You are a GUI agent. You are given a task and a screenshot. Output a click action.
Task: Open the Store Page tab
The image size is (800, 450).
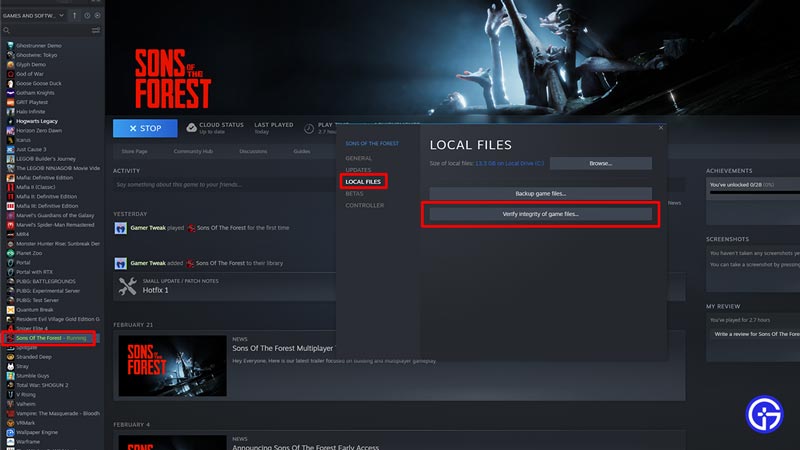pyautogui.click(x=134, y=152)
